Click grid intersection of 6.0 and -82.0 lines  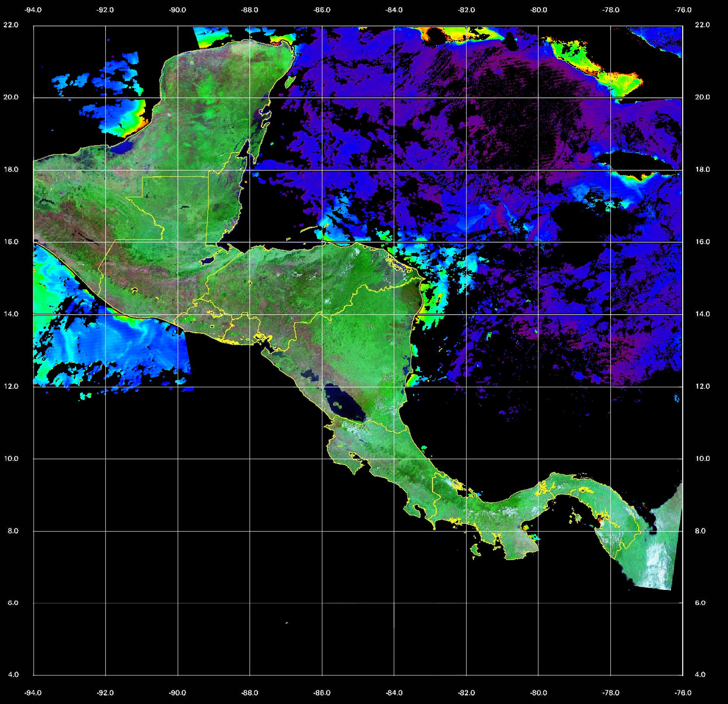tap(466, 603)
